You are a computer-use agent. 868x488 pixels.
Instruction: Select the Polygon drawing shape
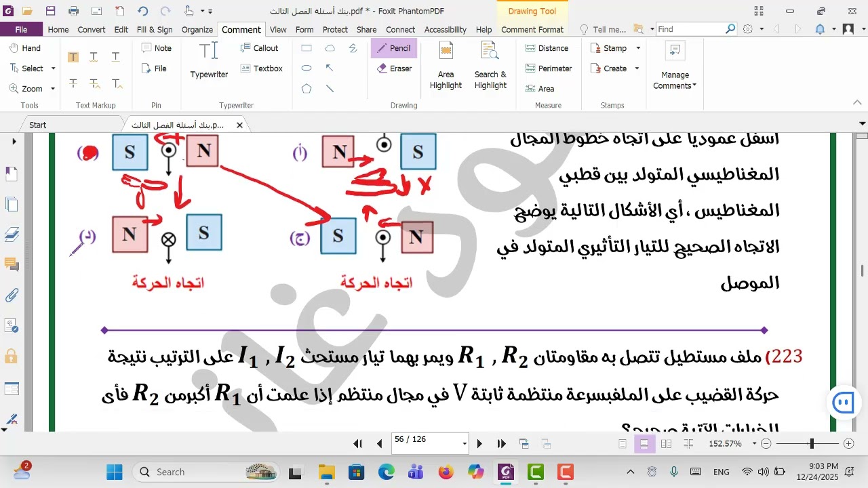point(307,89)
